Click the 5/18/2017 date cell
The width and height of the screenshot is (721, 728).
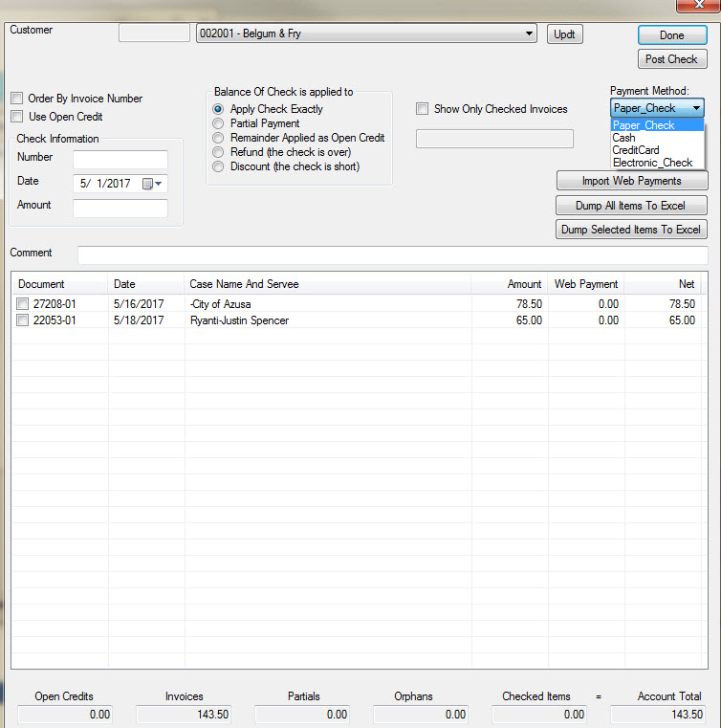click(139, 320)
